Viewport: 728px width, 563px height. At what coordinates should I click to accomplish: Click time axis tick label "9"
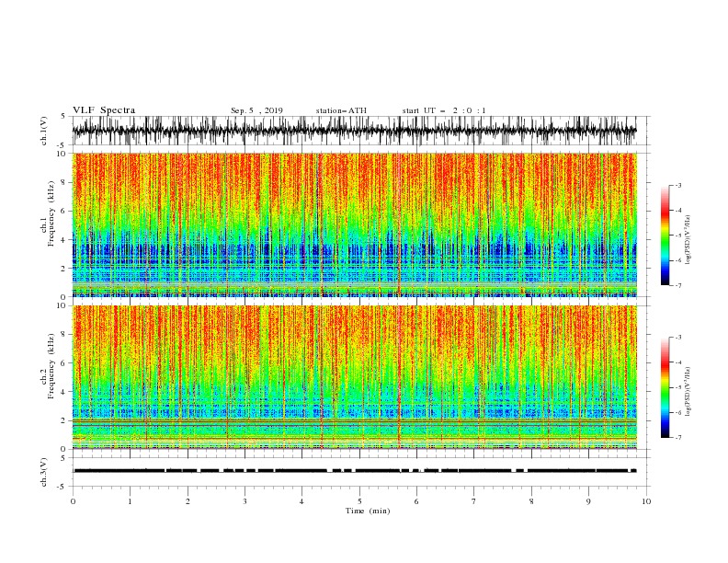click(588, 501)
